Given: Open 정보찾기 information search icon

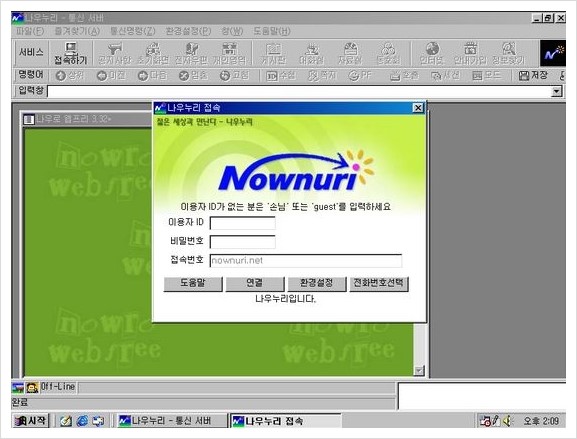Looking at the screenshot, I should tap(509, 53).
